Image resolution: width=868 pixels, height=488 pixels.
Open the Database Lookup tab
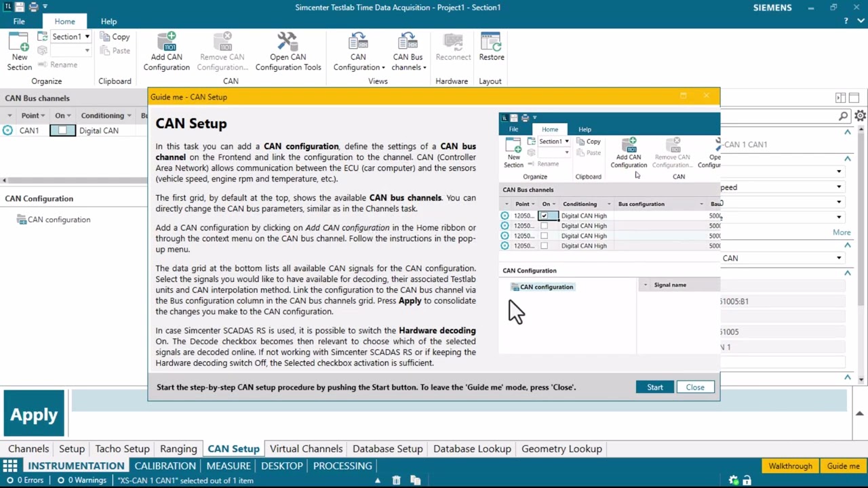click(x=472, y=449)
